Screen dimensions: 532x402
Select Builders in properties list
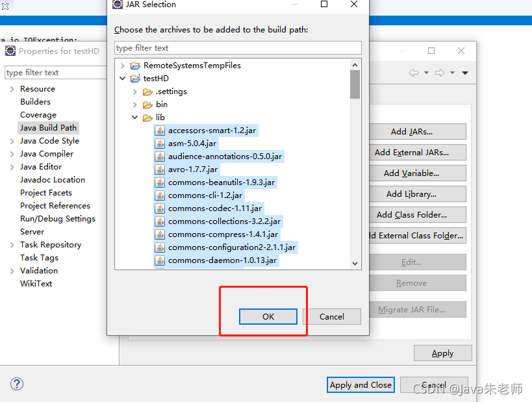point(35,102)
